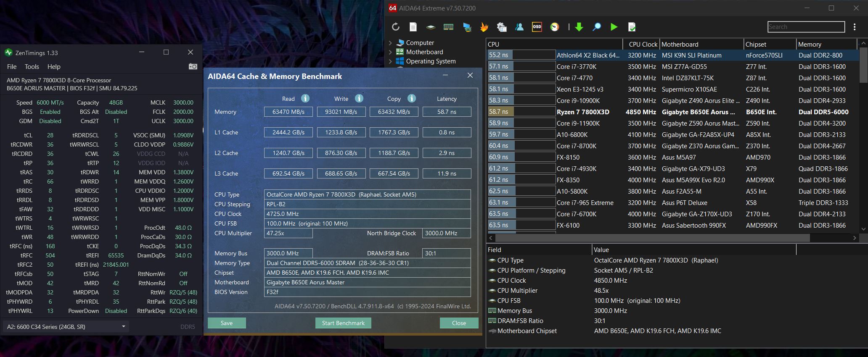Sort by the Chipset column header
Viewport: 868px width, 357px height.
(x=770, y=44)
